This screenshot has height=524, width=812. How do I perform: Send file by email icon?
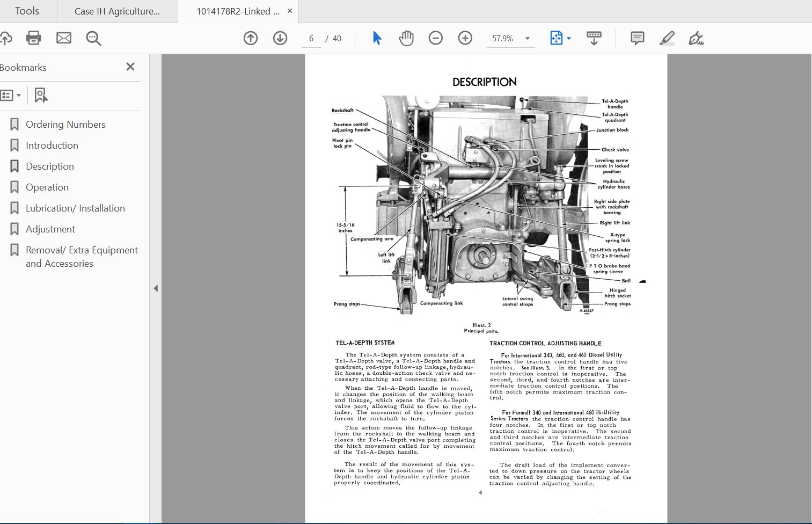pyautogui.click(x=64, y=38)
